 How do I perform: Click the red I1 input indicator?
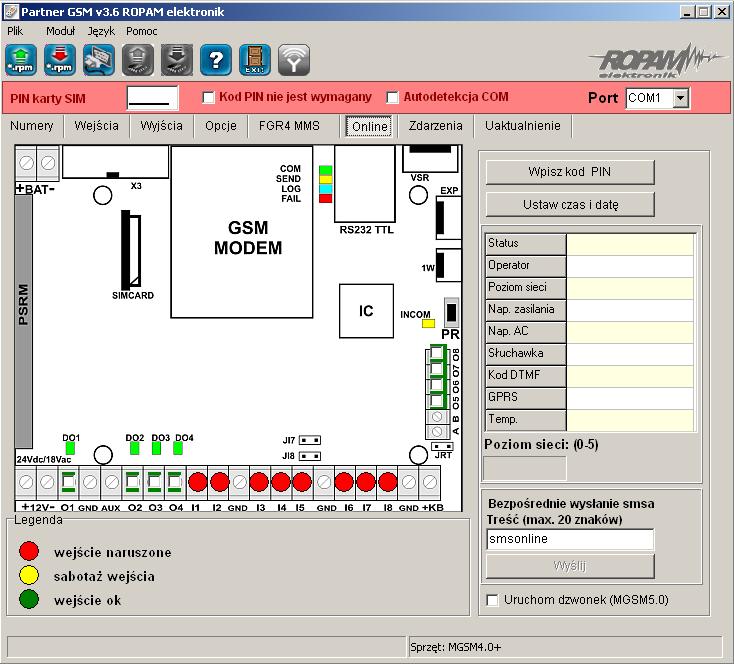coord(198,482)
